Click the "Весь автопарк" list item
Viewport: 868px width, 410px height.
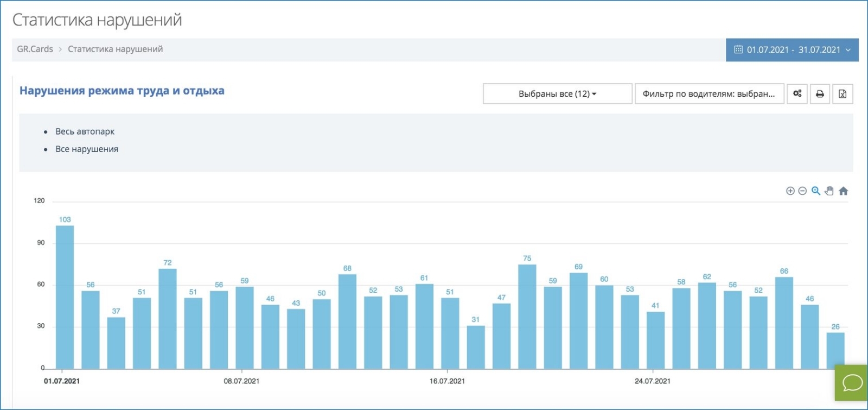[x=85, y=131]
